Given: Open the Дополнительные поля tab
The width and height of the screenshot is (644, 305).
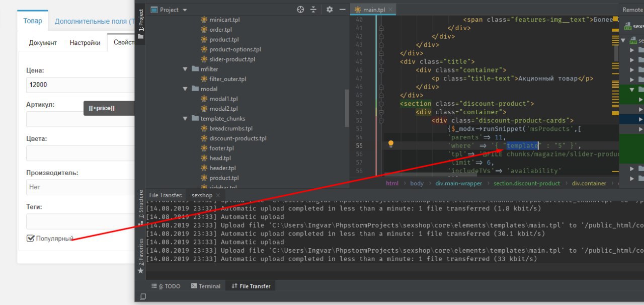Looking at the screenshot, I should tap(94, 21).
